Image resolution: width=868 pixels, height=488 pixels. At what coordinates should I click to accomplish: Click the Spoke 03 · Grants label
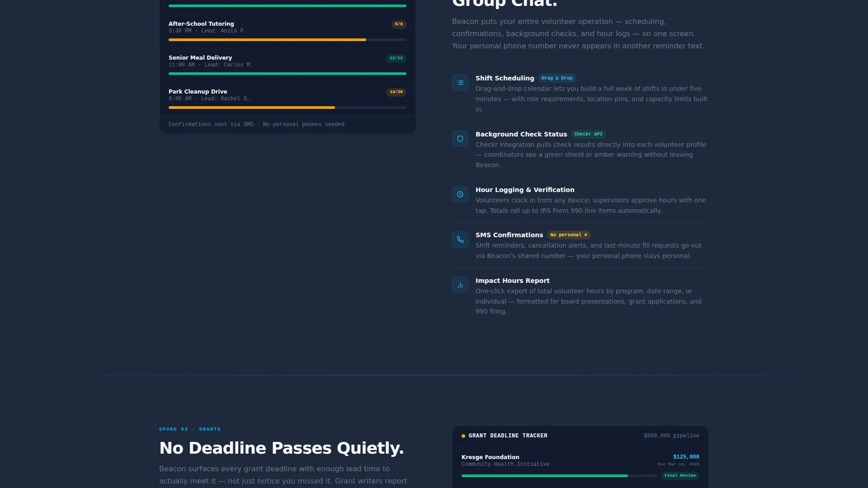190,429
